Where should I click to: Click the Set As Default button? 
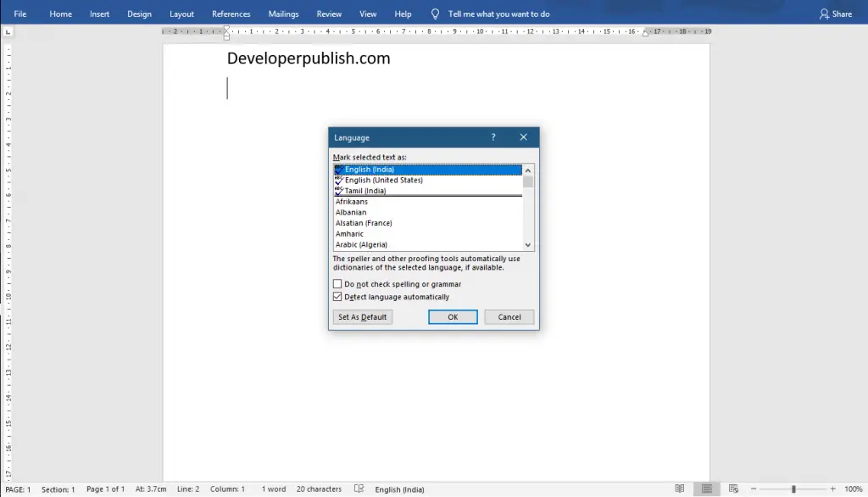point(363,317)
